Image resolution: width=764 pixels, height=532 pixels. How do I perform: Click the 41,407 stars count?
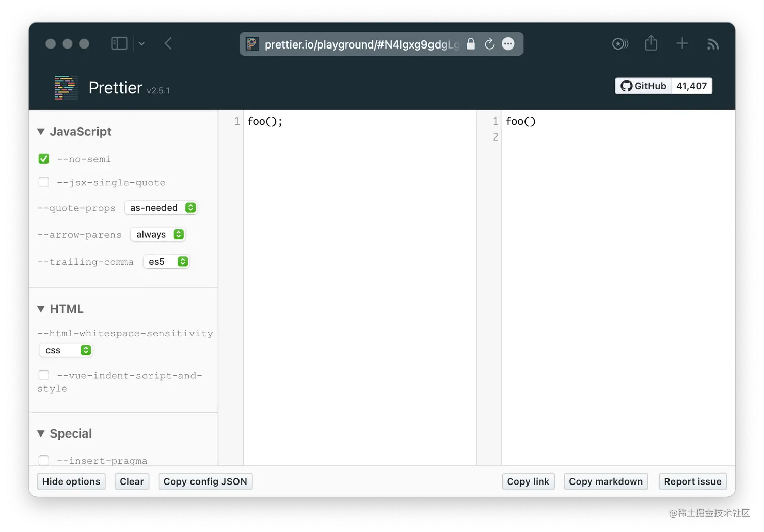(x=692, y=86)
